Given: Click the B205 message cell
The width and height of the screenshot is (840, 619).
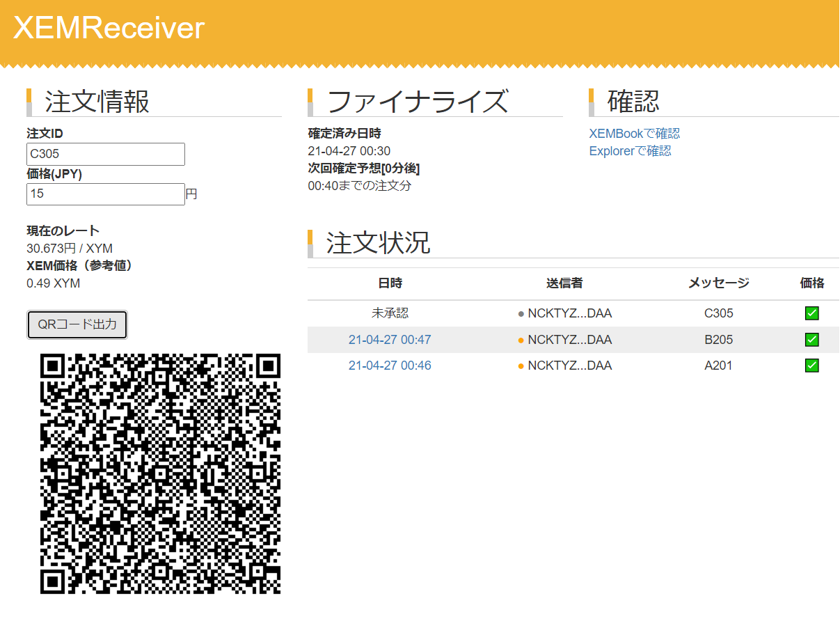Looking at the screenshot, I should click(x=719, y=340).
